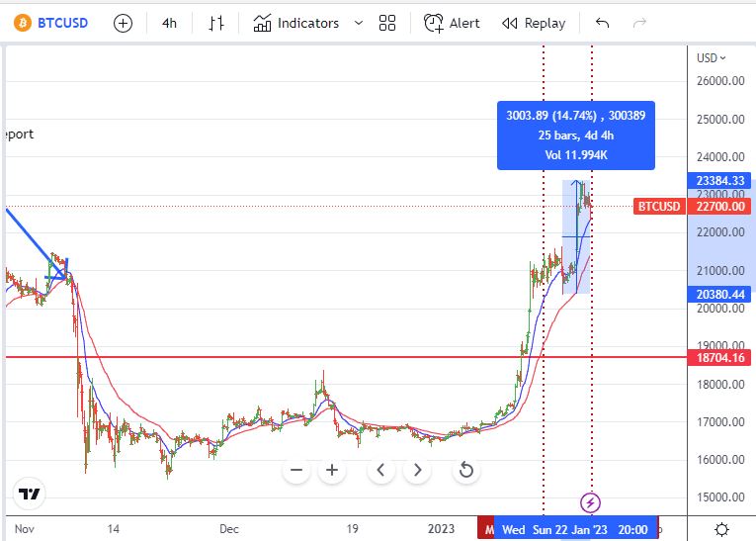The height and width of the screenshot is (541, 756).
Task: Click the 15000.00 price axis label
Action: click(x=720, y=497)
